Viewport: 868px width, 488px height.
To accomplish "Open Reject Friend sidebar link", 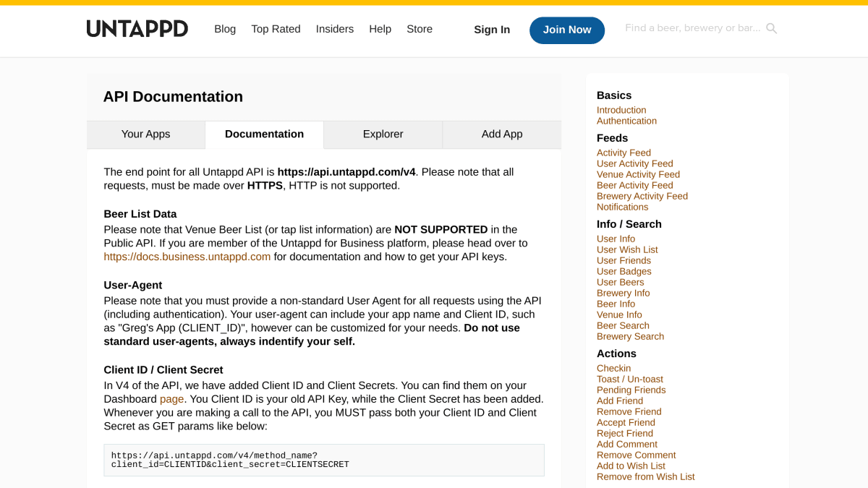I will point(625,434).
